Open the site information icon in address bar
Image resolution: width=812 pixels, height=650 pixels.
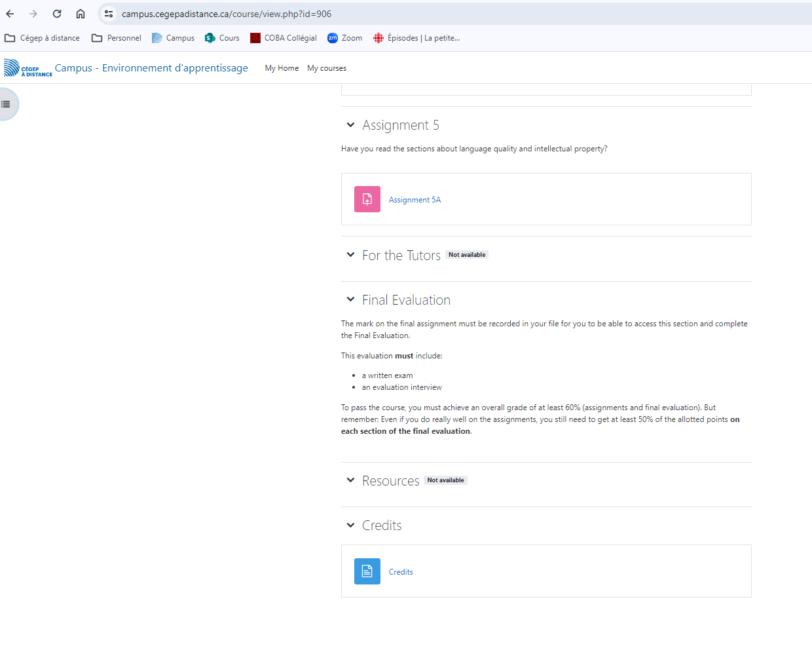point(109,14)
